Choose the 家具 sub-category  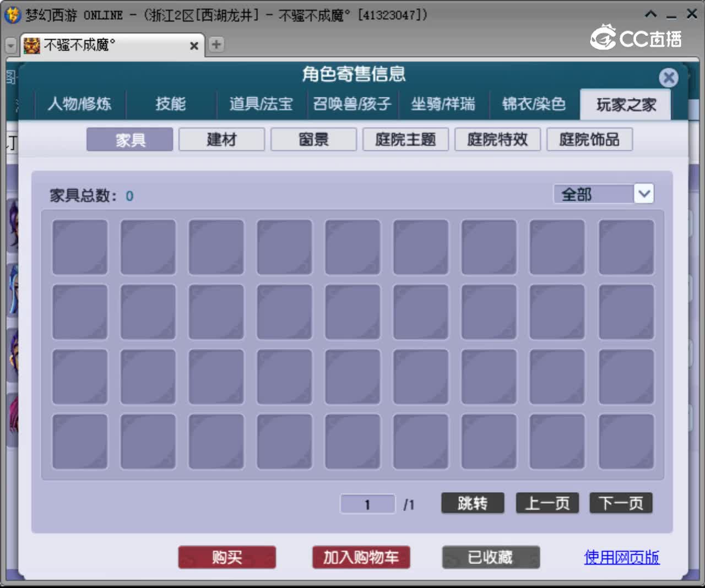pyautogui.click(x=130, y=140)
